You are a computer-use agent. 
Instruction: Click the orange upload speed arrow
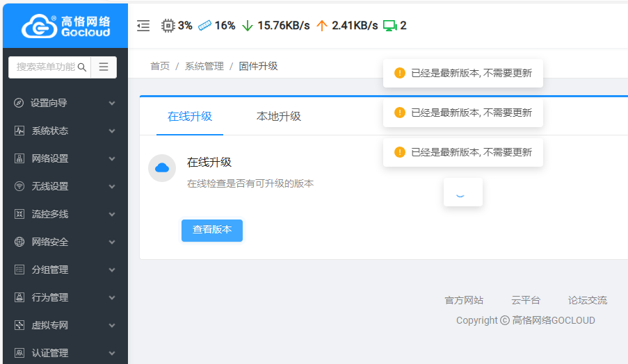[321, 26]
